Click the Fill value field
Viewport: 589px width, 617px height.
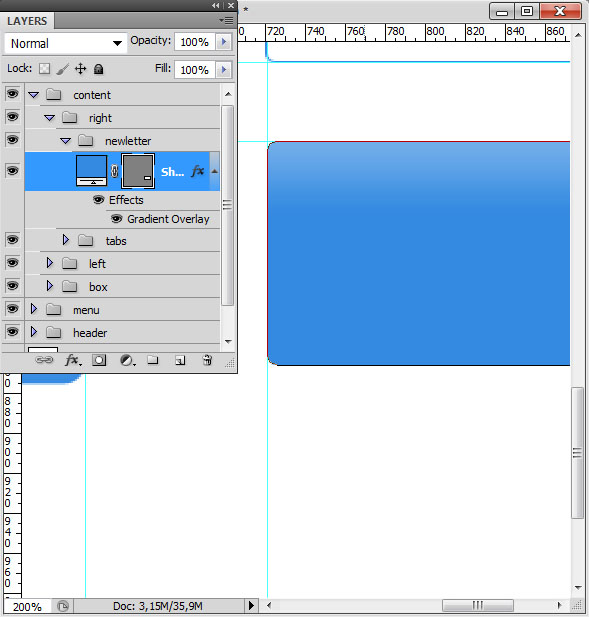click(195, 70)
